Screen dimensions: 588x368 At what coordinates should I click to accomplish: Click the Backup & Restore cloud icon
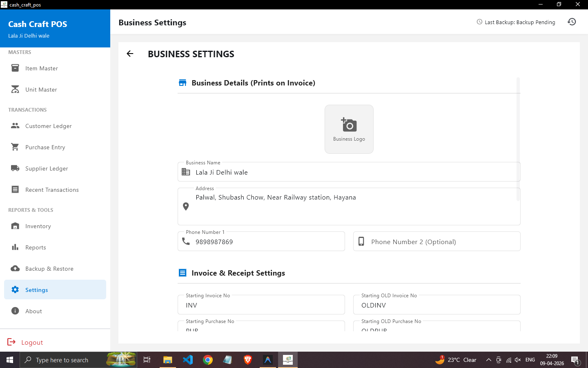pyautogui.click(x=15, y=268)
